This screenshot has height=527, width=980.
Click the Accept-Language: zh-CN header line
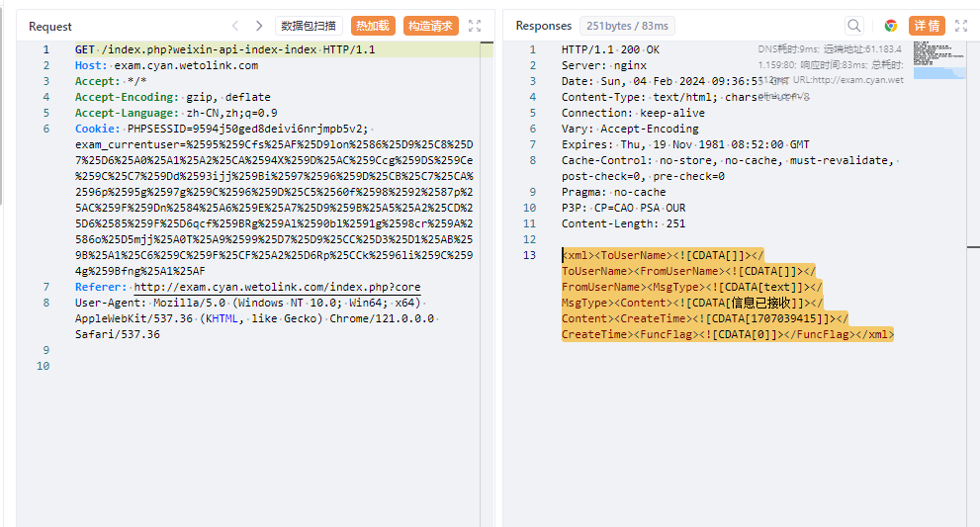176,113
